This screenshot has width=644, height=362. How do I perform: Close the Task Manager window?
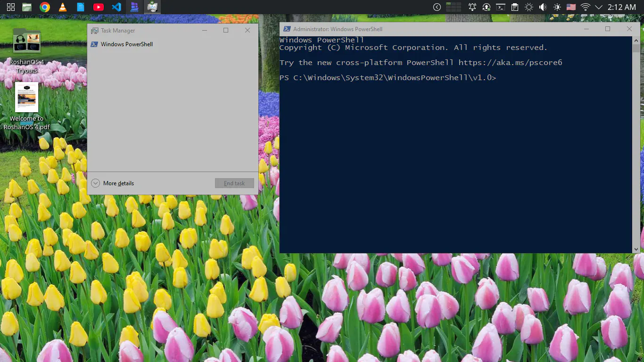248,30
